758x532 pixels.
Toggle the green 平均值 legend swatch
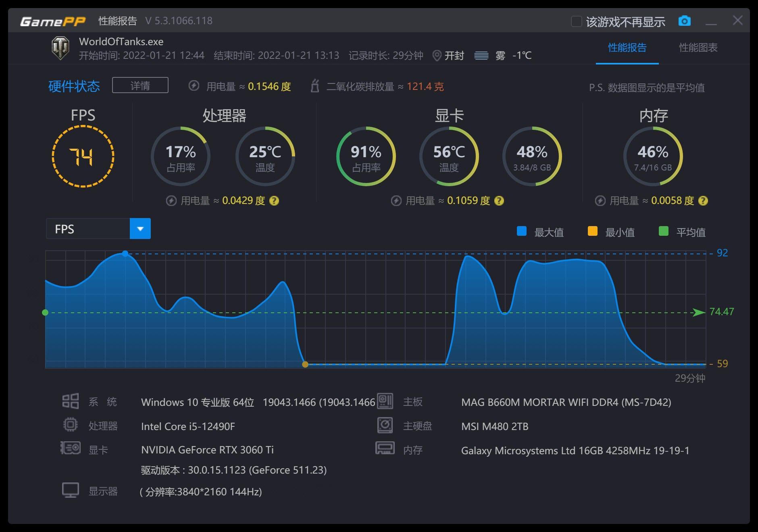(663, 231)
